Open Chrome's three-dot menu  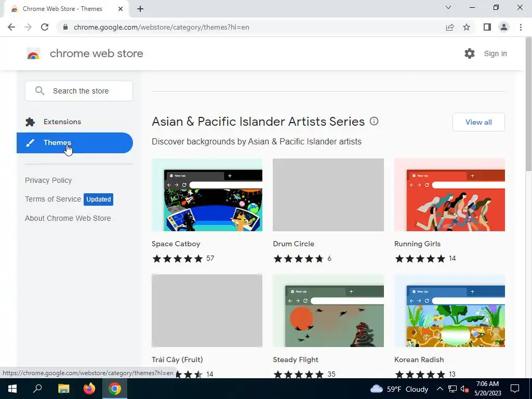(x=521, y=27)
